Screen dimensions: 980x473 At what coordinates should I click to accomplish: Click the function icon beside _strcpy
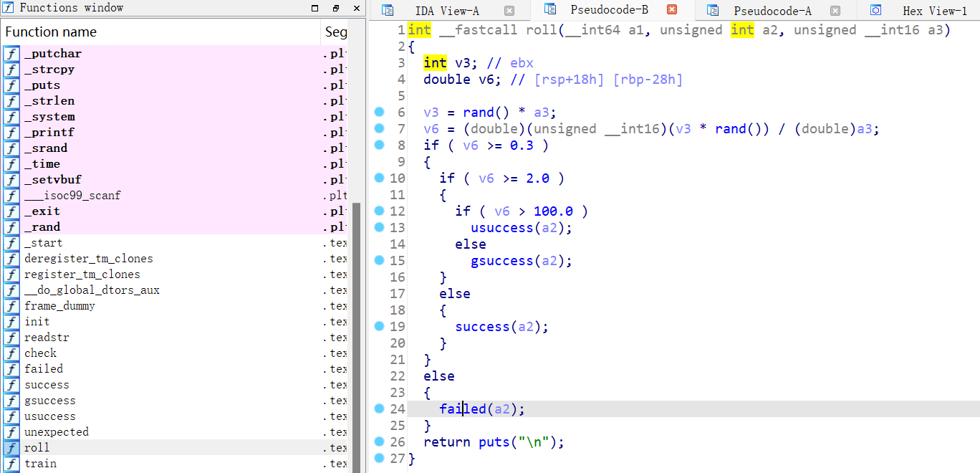coord(11,70)
